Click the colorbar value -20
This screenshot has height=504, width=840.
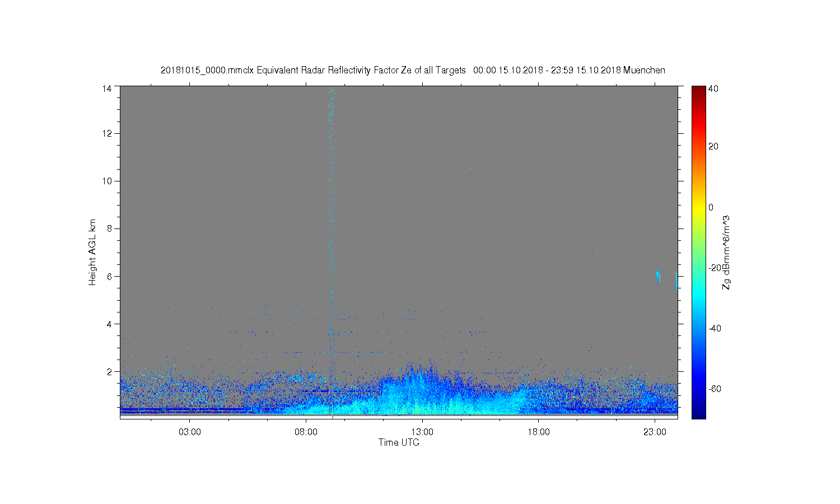(x=715, y=268)
